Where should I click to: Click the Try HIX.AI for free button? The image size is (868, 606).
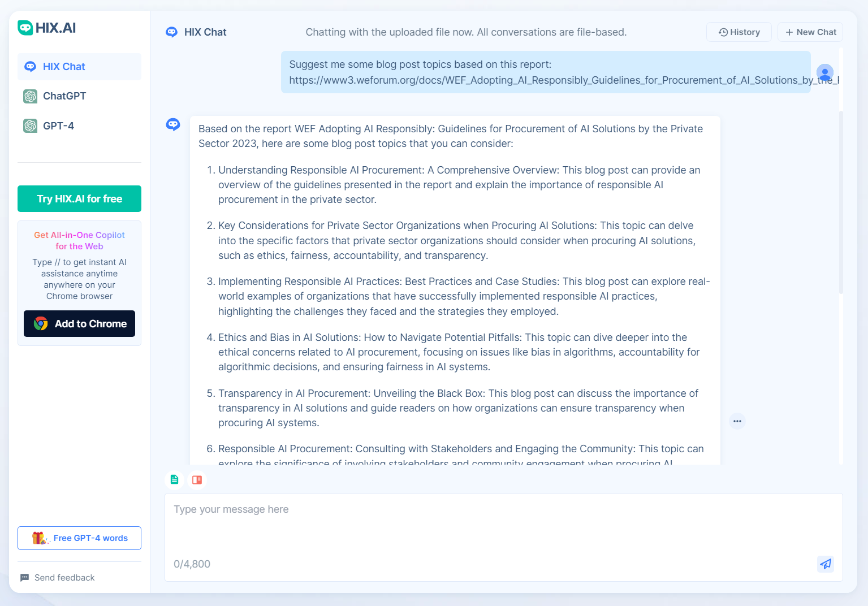point(79,199)
